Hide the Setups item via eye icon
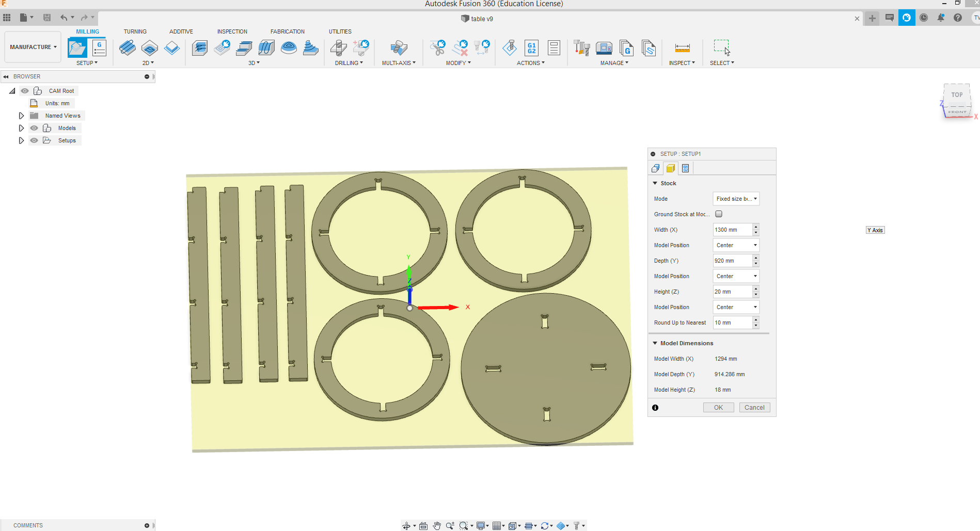This screenshot has width=980, height=531. (x=34, y=140)
